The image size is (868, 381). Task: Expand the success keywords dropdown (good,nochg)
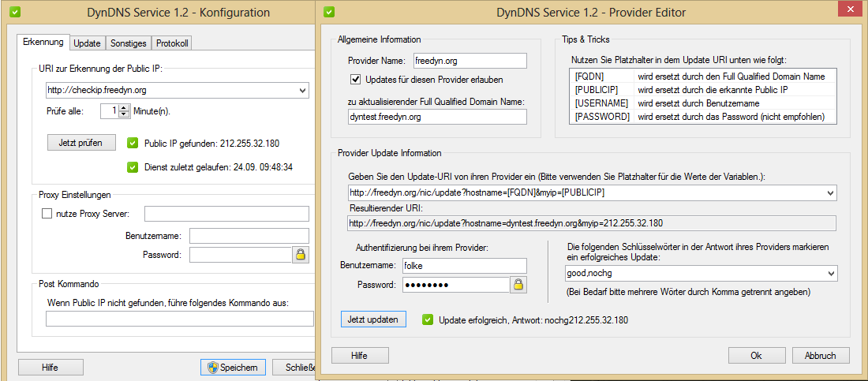coord(829,274)
